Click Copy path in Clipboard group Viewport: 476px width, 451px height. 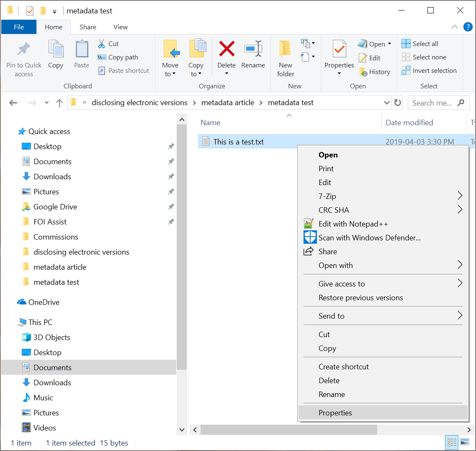(x=118, y=57)
